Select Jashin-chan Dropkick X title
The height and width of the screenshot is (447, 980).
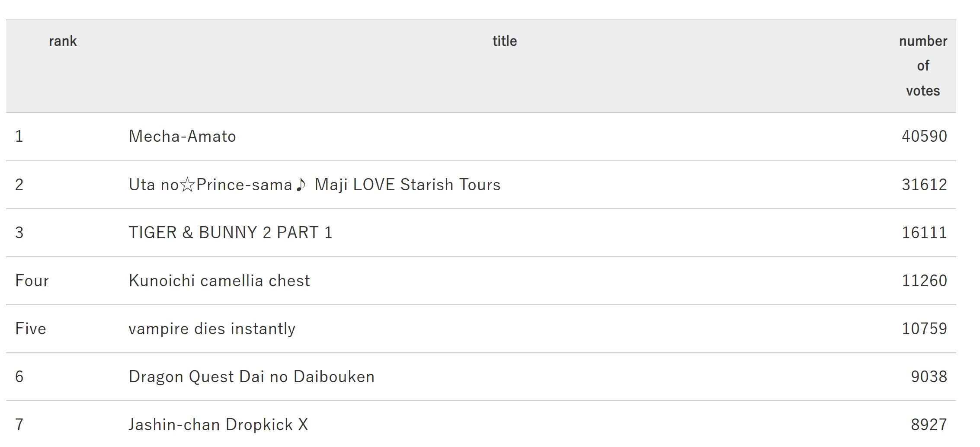[218, 425]
